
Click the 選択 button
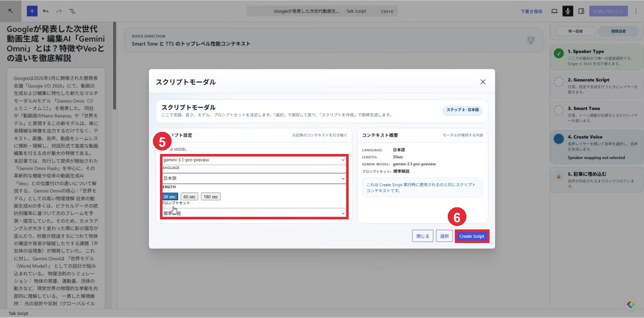(444, 236)
